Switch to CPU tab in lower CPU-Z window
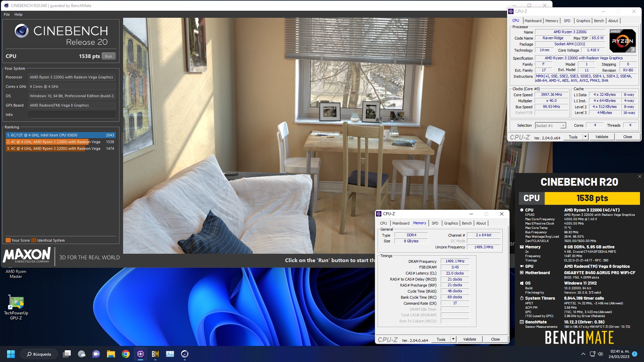 (x=383, y=223)
